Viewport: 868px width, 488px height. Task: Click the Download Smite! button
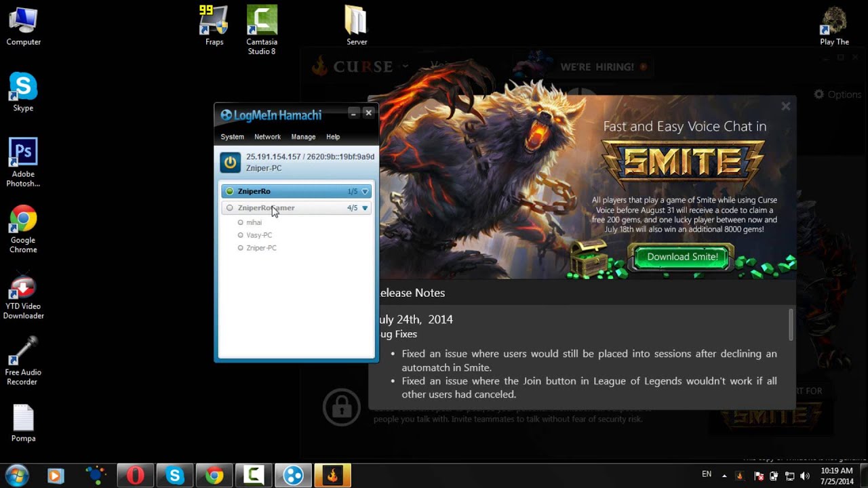point(682,257)
